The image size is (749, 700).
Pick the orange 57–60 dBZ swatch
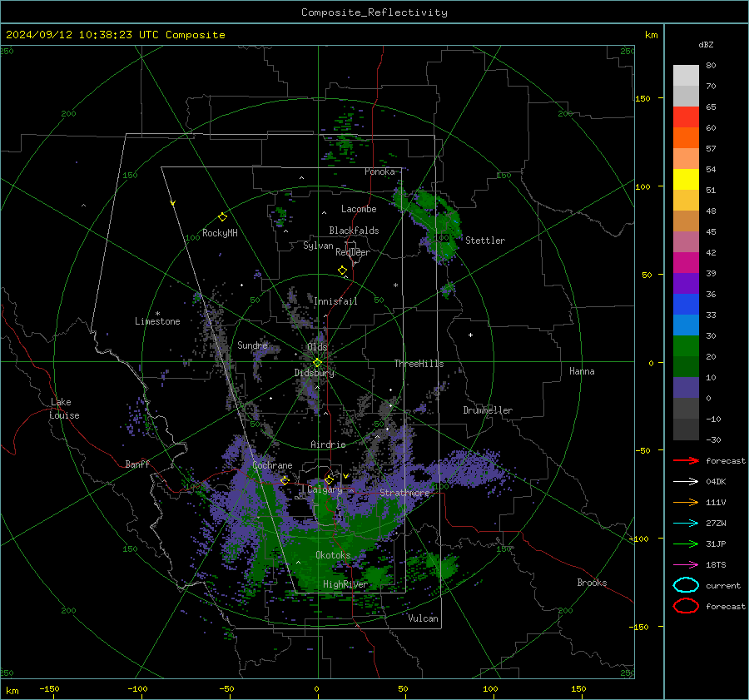tap(686, 138)
